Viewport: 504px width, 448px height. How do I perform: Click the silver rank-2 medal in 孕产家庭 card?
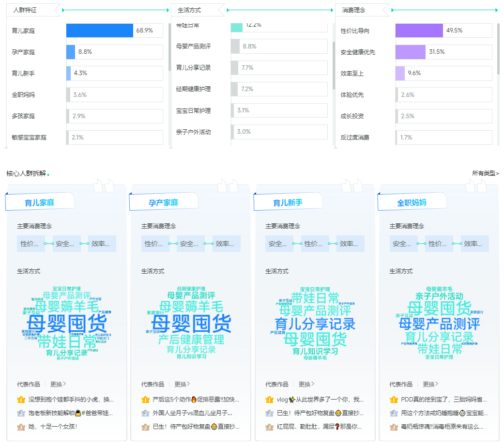point(145,414)
